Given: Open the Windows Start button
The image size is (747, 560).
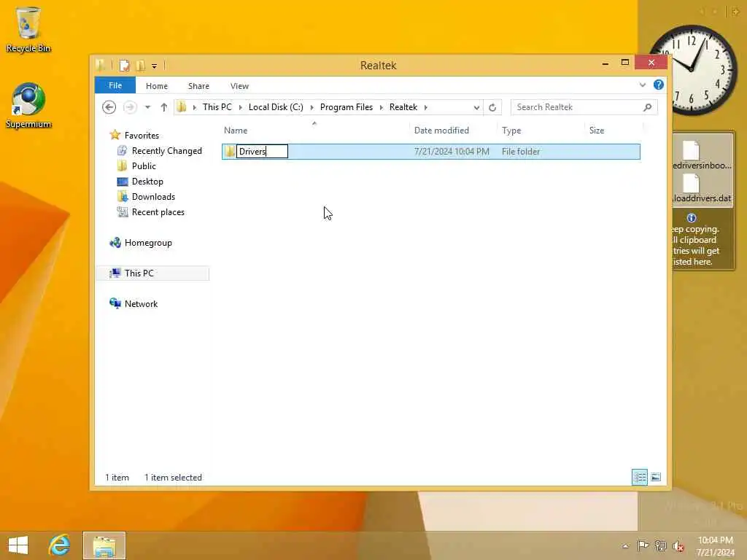Looking at the screenshot, I should [18, 545].
